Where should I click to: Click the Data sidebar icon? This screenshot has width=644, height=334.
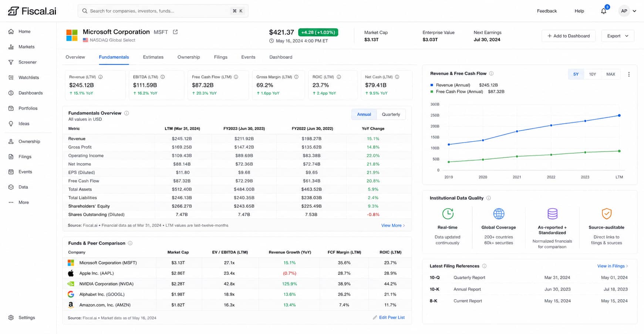[11, 187]
